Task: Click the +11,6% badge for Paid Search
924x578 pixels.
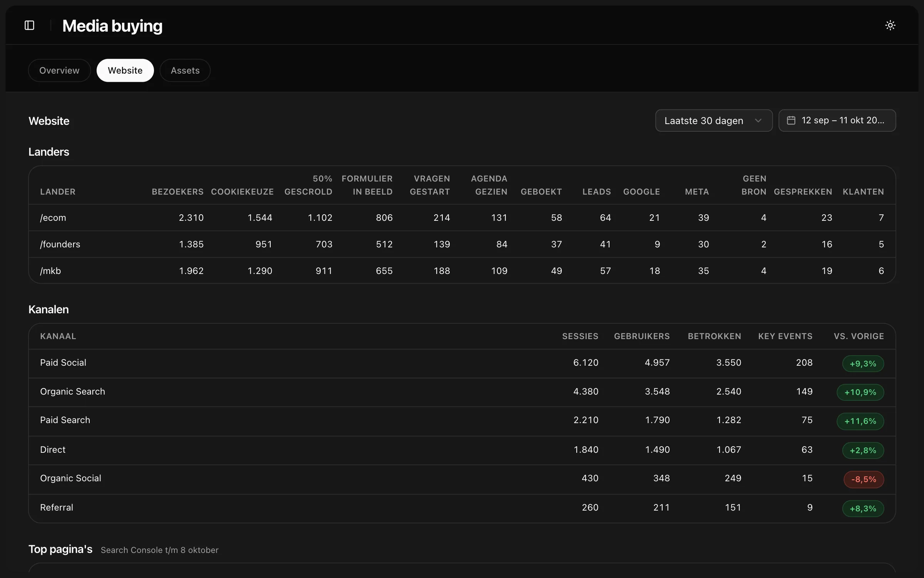Action: click(860, 421)
